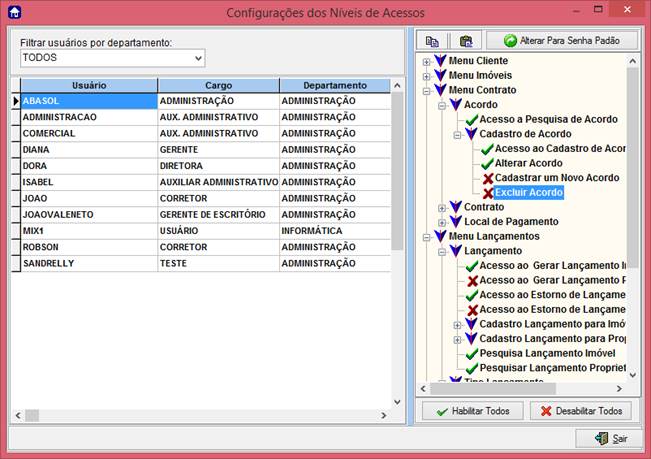Click the blue arrow icon of Menu Lançamentos
The image size is (651, 459).
[441, 236]
